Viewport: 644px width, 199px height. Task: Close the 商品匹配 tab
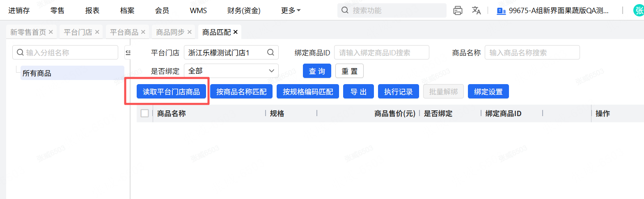[x=236, y=32]
